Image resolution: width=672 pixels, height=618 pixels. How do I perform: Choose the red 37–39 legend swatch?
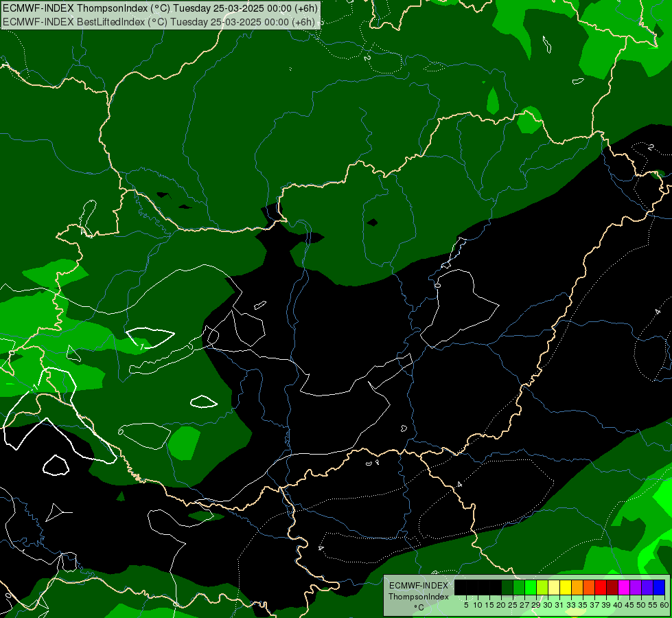tap(601, 587)
